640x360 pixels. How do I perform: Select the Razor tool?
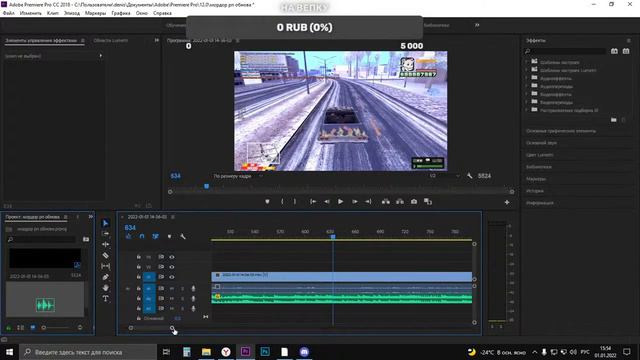105,255
